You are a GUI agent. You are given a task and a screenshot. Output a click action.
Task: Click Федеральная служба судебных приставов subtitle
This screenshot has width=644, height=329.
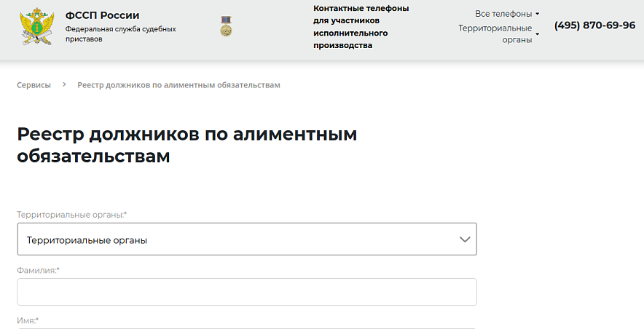click(120, 33)
